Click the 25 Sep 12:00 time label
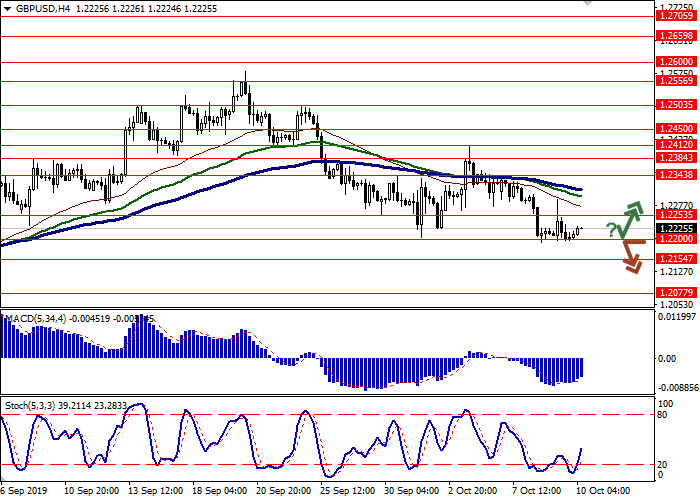 coord(348,491)
